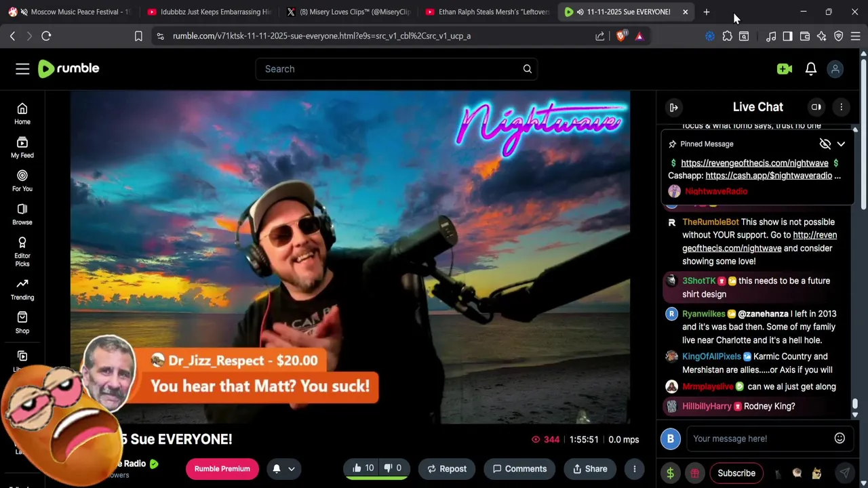Switch to Misery Loves Clips tab
Viewport: 868px width, 488px height.
[348, 12]
